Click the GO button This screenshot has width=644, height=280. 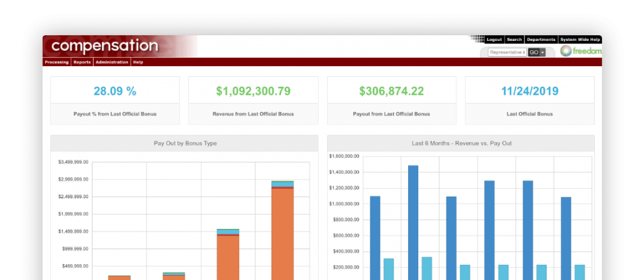point(533,52)
